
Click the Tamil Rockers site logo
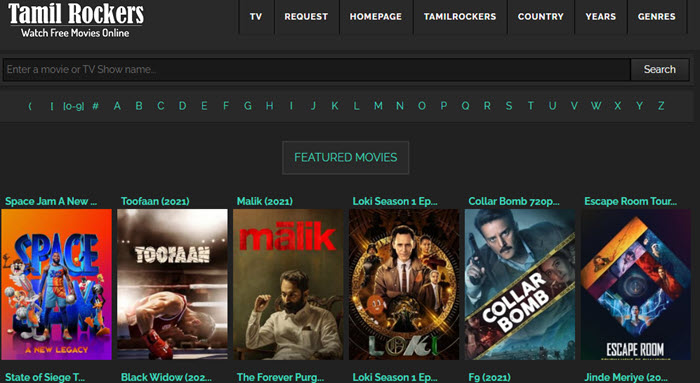[76, 20]
